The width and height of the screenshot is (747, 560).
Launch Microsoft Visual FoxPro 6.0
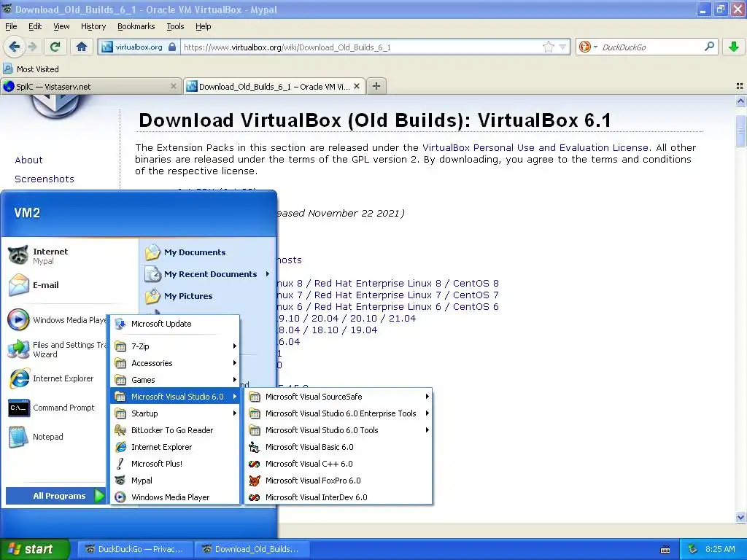click(338, 481)
